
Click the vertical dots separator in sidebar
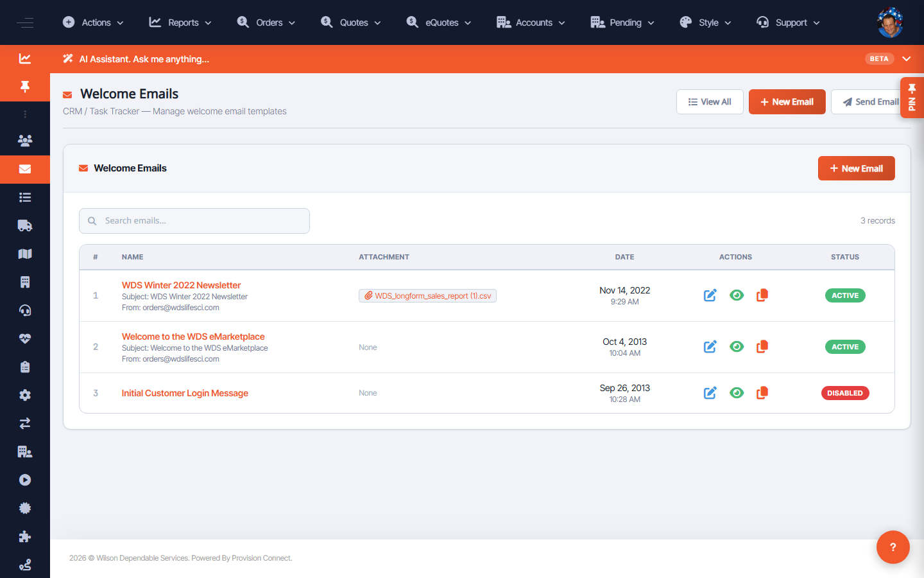coord(25,114)
